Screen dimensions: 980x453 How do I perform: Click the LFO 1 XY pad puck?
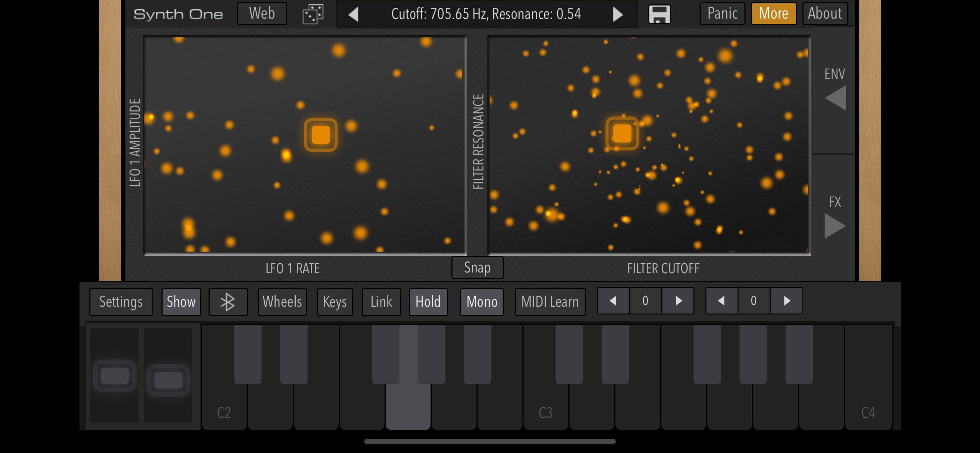321,135
